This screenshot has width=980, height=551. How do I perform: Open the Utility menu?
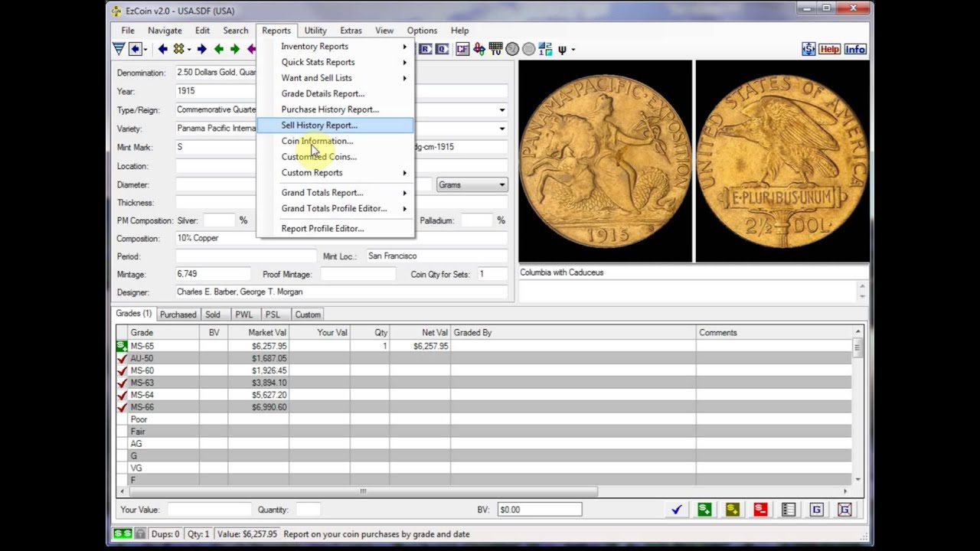click(x=315, y=31)
